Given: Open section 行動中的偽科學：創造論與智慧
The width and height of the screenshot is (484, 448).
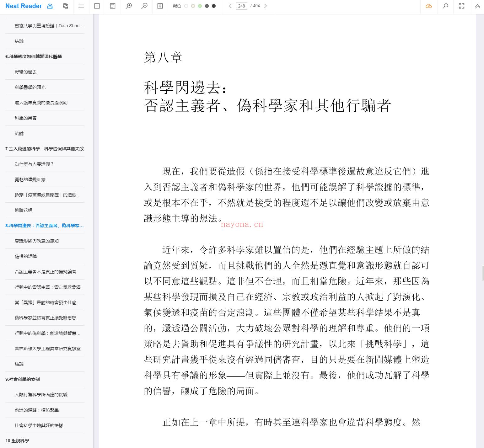Looking at the screenshot, I should [x=48, y=333].
